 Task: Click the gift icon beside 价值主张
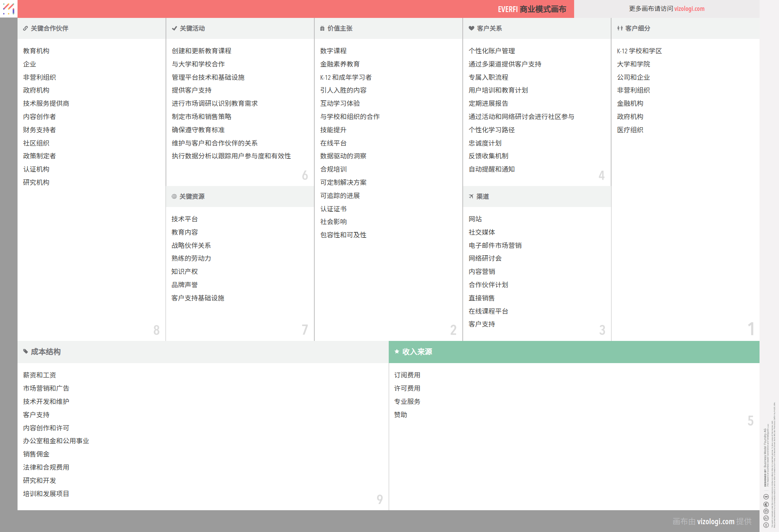322,28
